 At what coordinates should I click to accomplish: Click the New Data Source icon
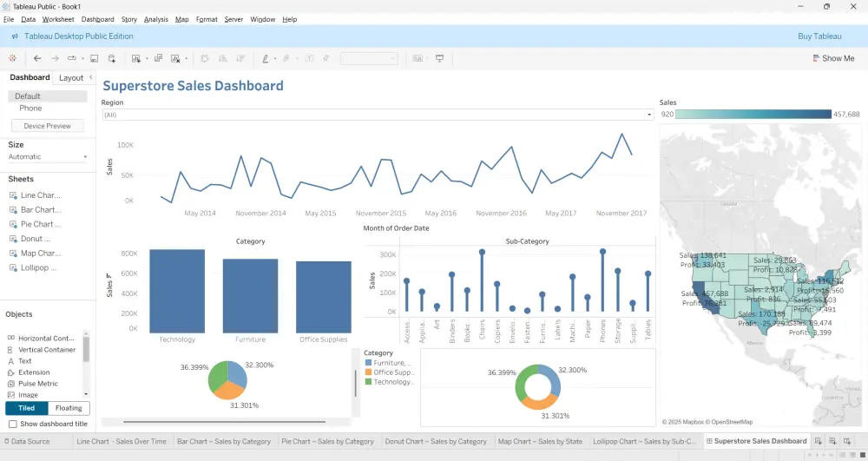pos(112,58)
